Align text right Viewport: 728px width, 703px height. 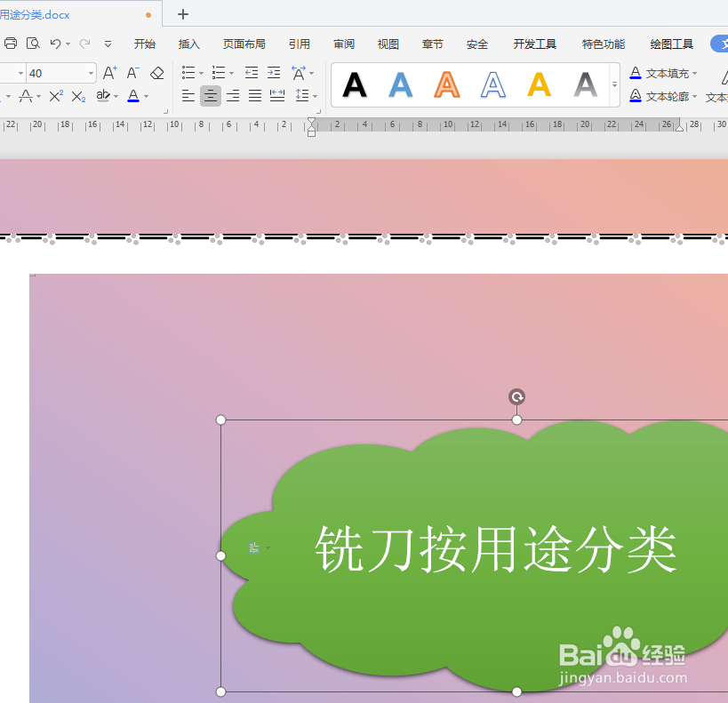(x=233, y=96)
